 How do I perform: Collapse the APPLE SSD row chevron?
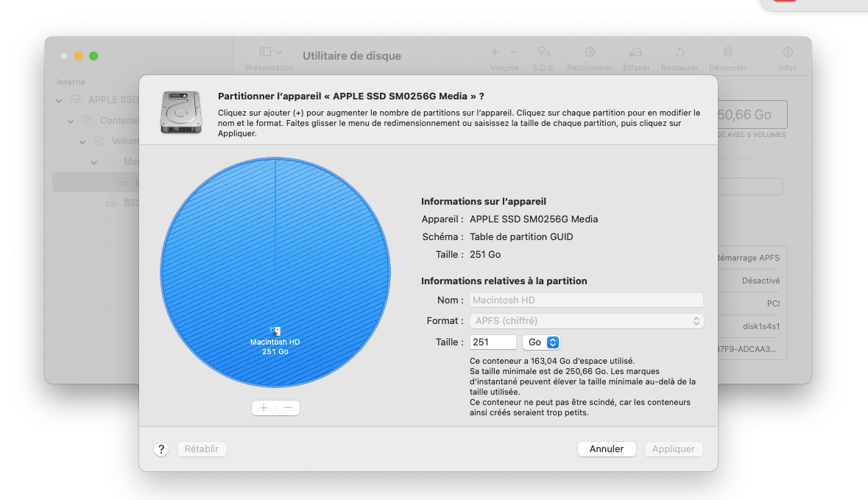pos(59,100)
